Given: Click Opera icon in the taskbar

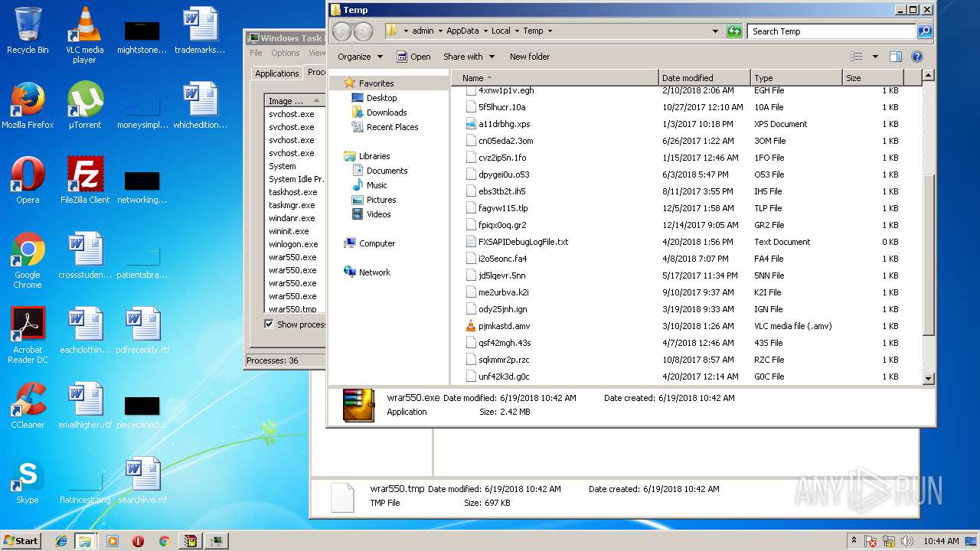Looking at the screenshot, I should tap(138, 541).
